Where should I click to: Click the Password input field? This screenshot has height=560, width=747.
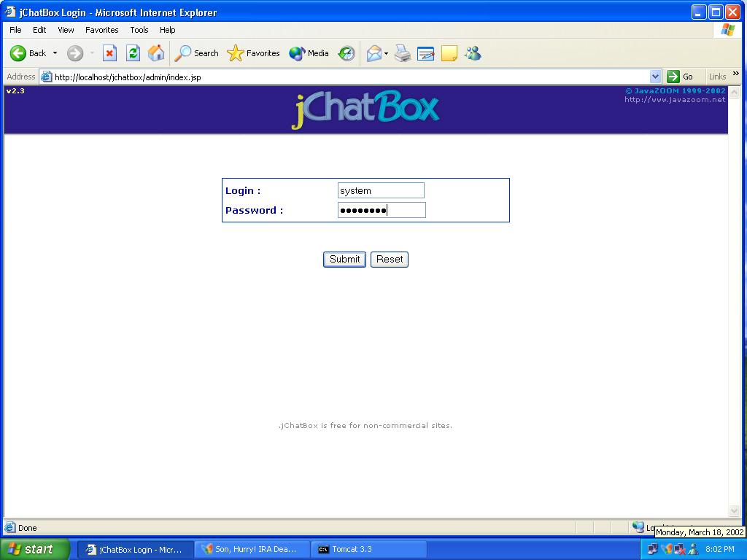click(x=382, y=210)
